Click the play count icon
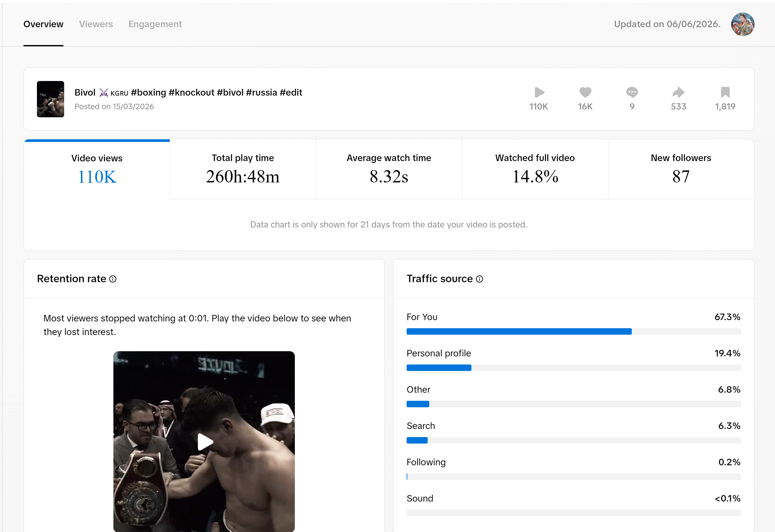 [x=539, y=92]
